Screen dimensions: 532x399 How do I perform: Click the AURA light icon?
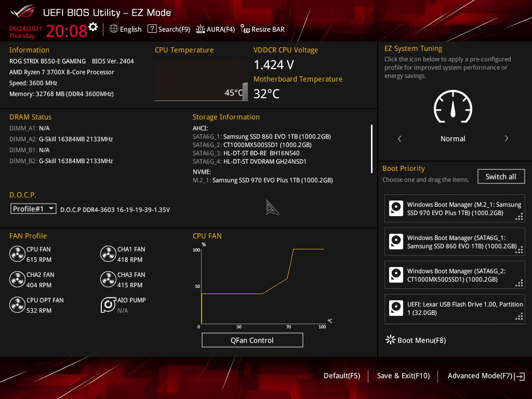[x=201, y=29]
